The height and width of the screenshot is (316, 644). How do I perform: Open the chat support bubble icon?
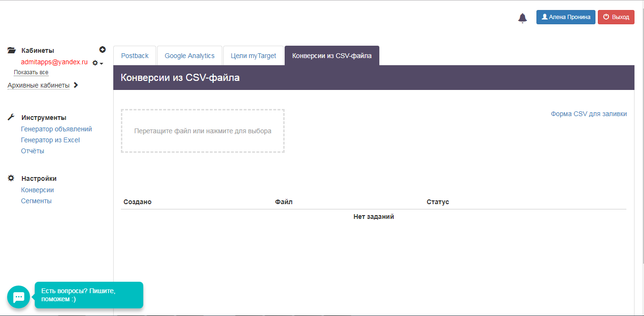coord(19,297)
